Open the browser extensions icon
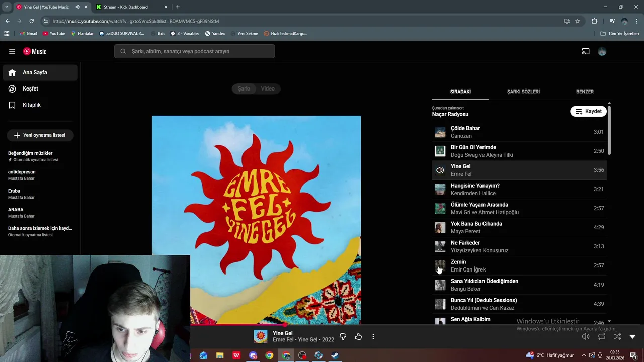Viewport: 644px width, 362px height. pos(595,21)
